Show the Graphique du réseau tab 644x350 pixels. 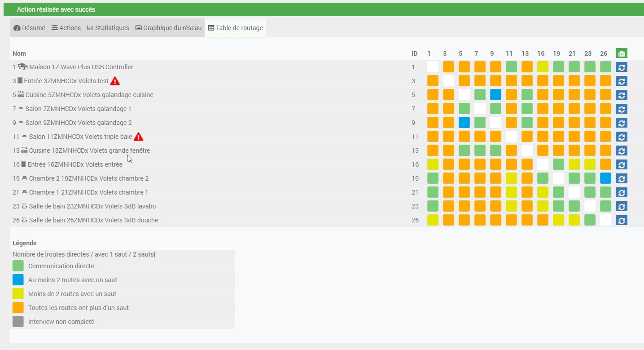click(168, 28)
